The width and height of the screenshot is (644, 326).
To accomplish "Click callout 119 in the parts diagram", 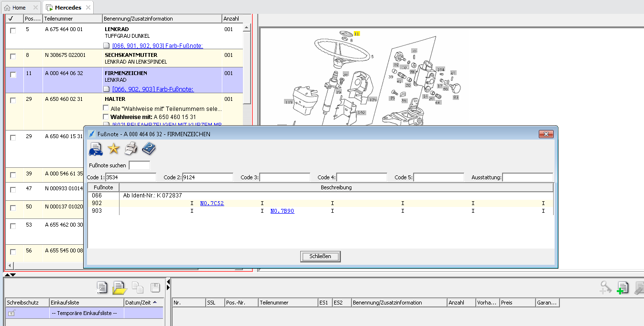I will [289, 102].
